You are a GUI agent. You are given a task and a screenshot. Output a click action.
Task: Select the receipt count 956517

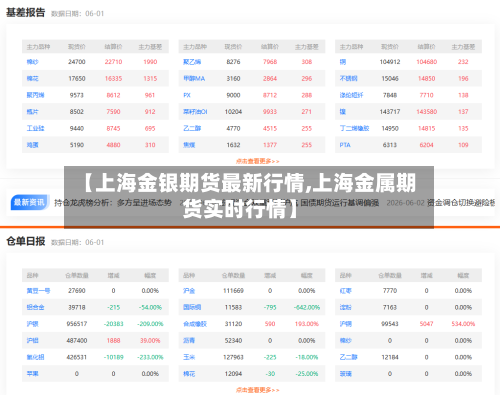(x=77, y=324)
